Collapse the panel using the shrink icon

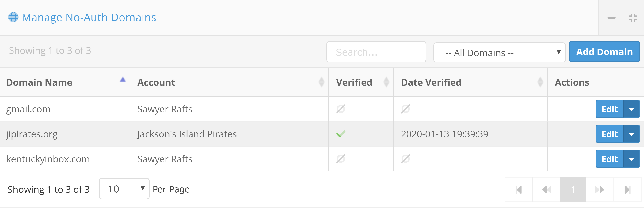coord(632,18)
